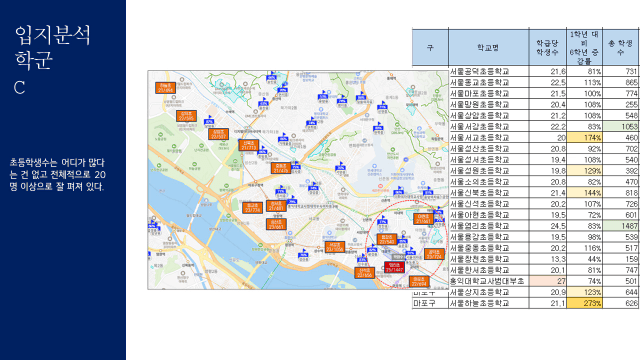
Task: Click the 44% cell in 서울창천초등학교 row
Action: (584, 259)
